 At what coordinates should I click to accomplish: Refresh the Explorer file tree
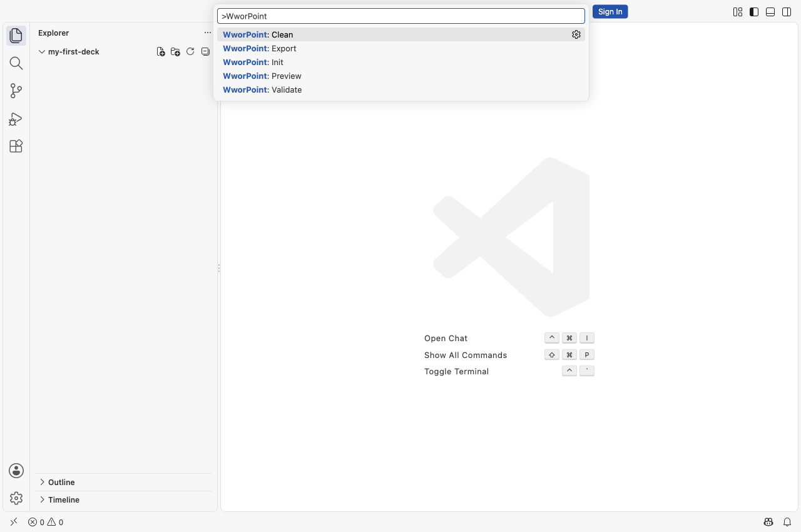click(190, 52)
